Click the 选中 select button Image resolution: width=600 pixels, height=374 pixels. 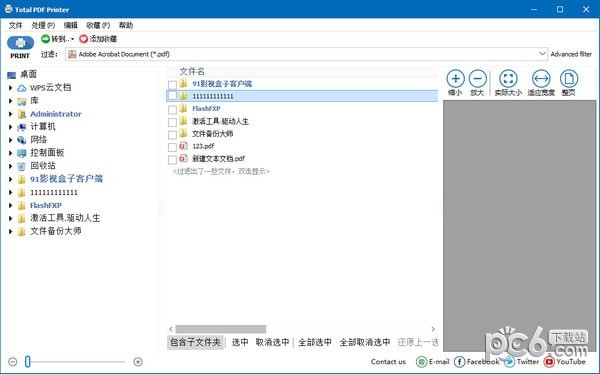(240, 342)
